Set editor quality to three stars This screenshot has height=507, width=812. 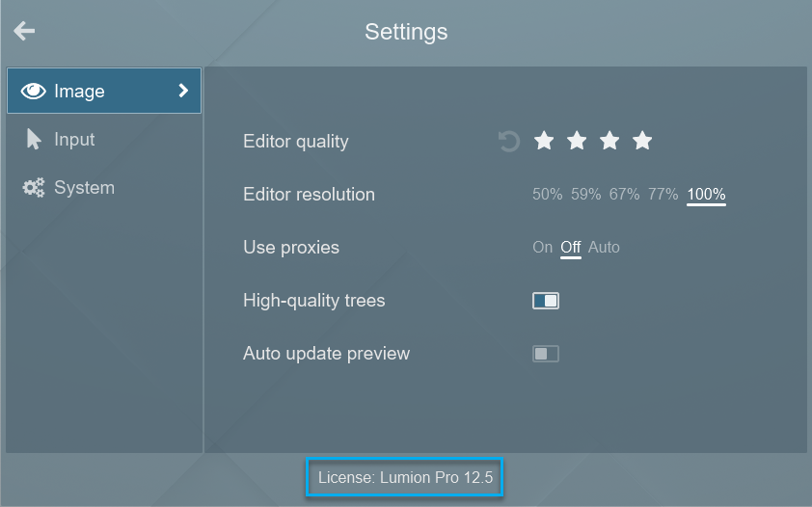pyautogui.click(x=609, y=142)
